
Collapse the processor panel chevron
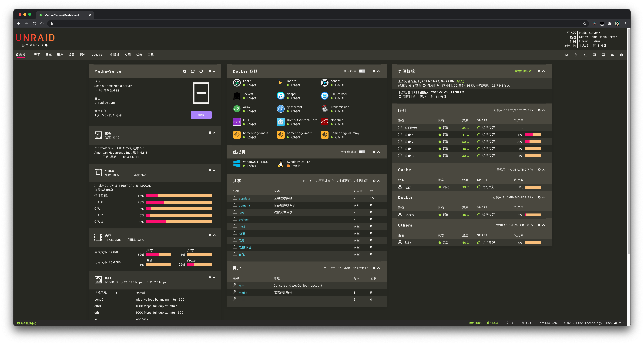click(214, 170)
